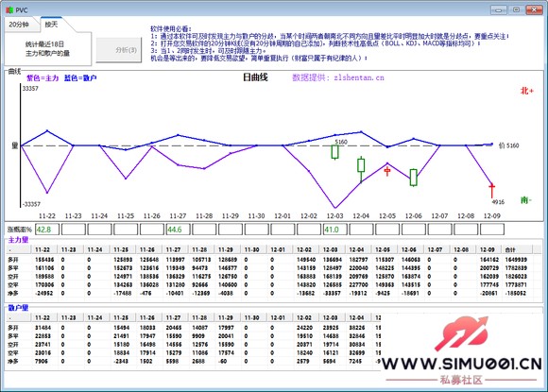The image size is (548, 392).
Task: Select the 多开 row in 散户量 table
Action: coord(194,328)
